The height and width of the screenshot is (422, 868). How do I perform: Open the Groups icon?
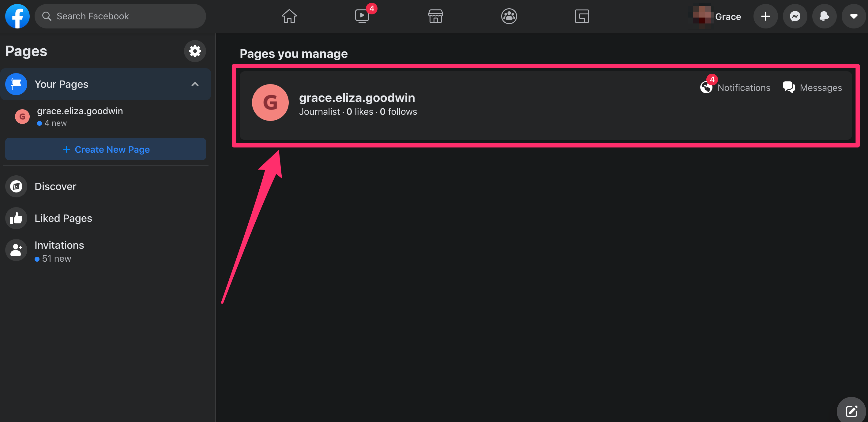point(508,16)
